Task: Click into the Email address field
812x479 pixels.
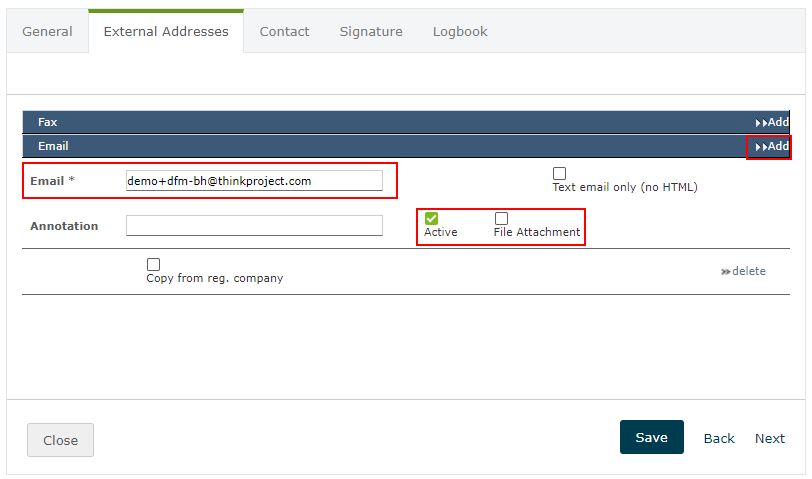Action: (x=254, y=181)
